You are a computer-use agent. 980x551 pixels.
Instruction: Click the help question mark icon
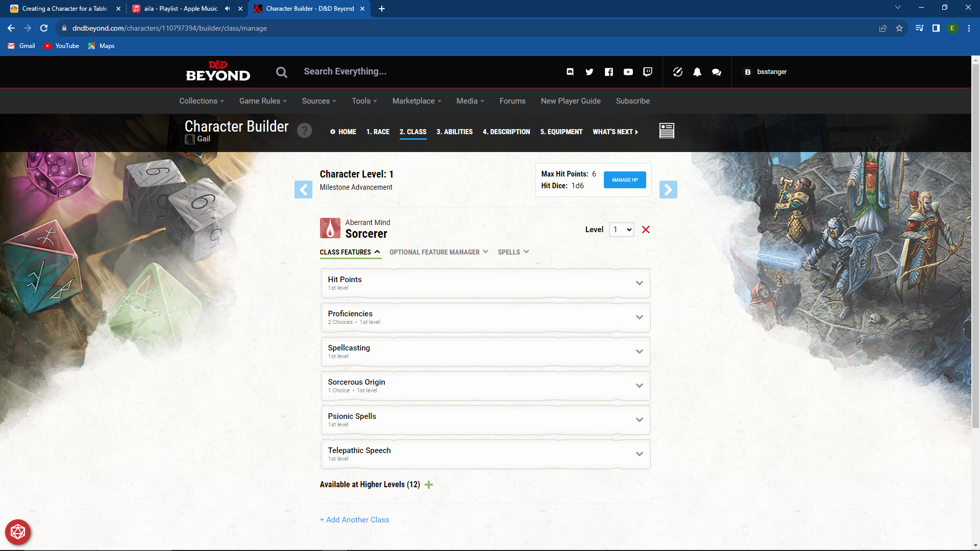tap(305, 131)
